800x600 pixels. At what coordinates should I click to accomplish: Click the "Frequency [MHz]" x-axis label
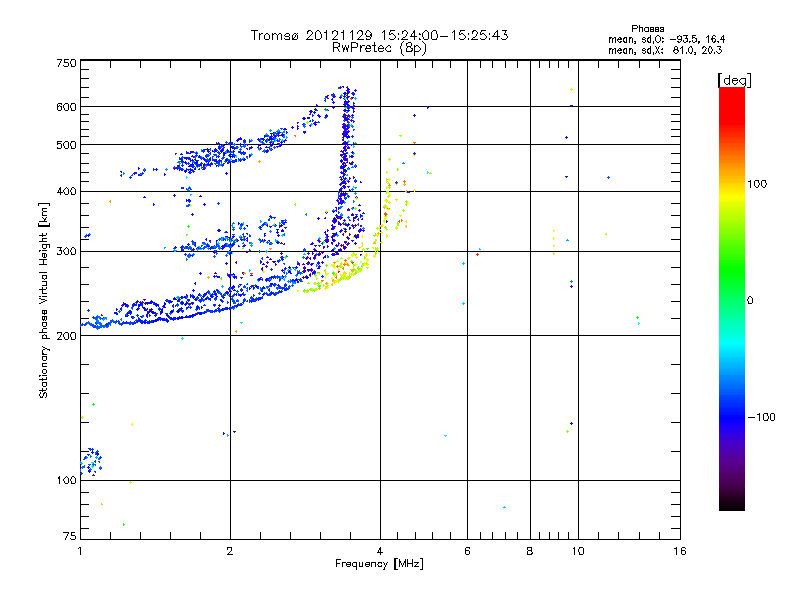(379, 564)
